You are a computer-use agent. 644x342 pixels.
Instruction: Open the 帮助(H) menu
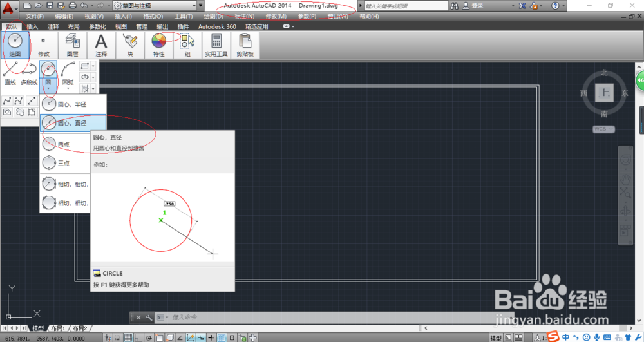click(x=369, y=16)
